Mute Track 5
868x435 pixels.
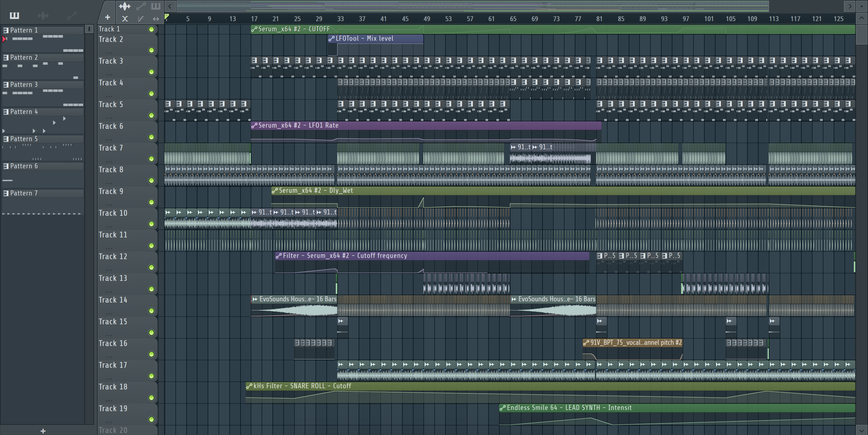[151, 115]
